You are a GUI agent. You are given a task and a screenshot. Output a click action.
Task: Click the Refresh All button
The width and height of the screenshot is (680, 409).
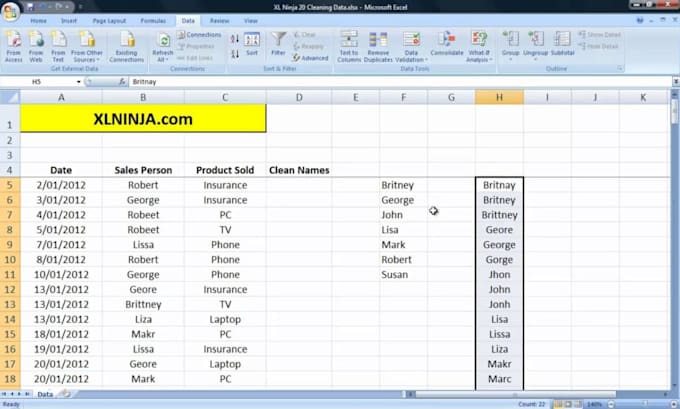163,47
